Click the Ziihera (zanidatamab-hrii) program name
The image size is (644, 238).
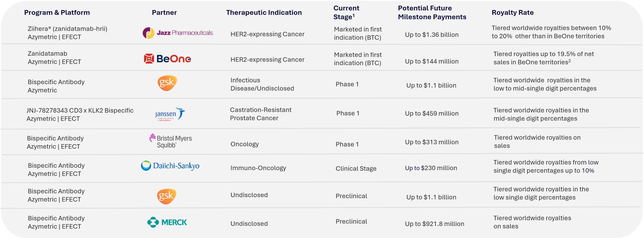67,29
